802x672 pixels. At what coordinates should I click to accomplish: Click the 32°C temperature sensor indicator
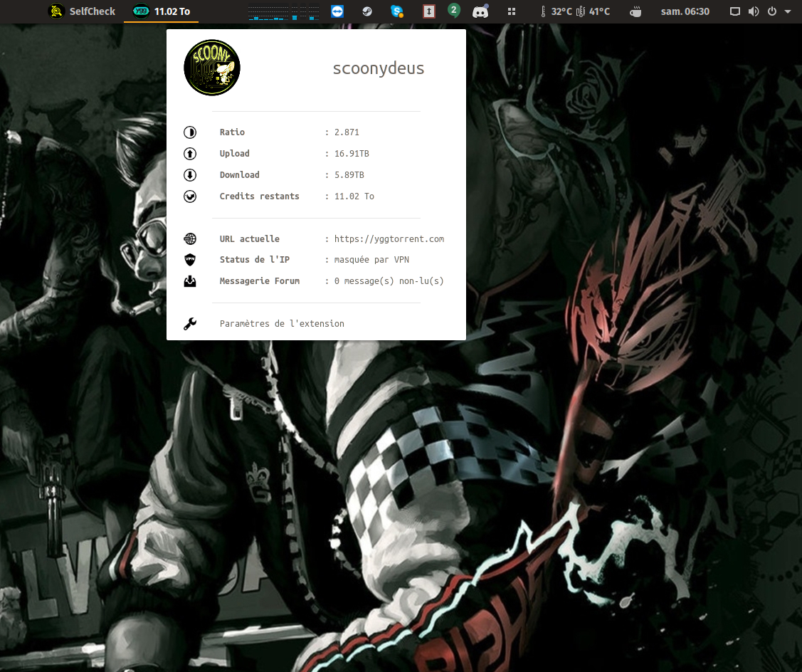tap(556, 11)
